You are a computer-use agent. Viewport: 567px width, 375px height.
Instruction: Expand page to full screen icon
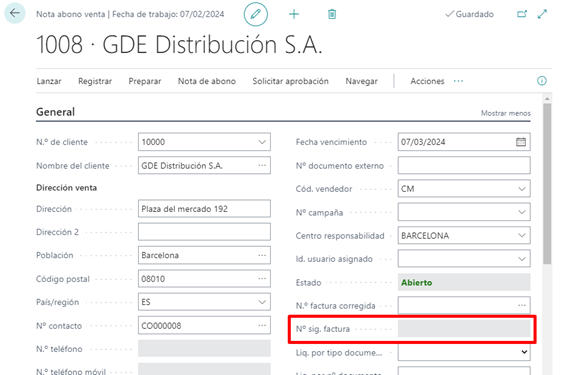pos(542,14)
